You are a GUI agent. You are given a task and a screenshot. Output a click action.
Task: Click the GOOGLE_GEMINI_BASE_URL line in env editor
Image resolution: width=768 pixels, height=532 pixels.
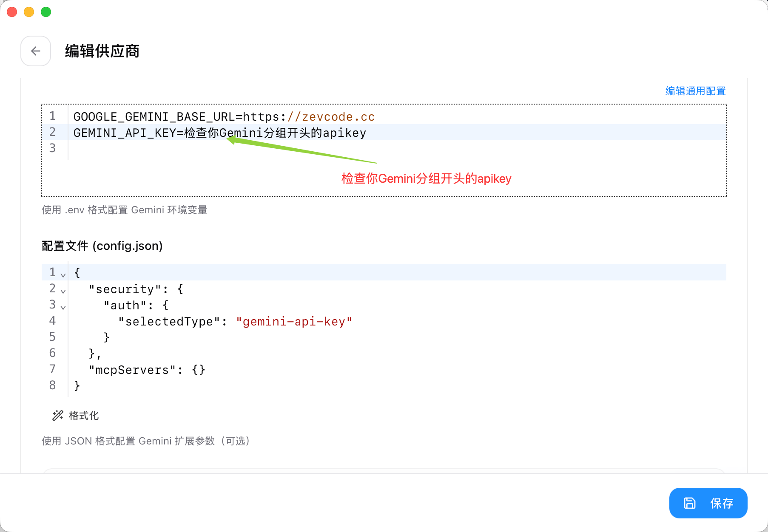coord(397,116)
